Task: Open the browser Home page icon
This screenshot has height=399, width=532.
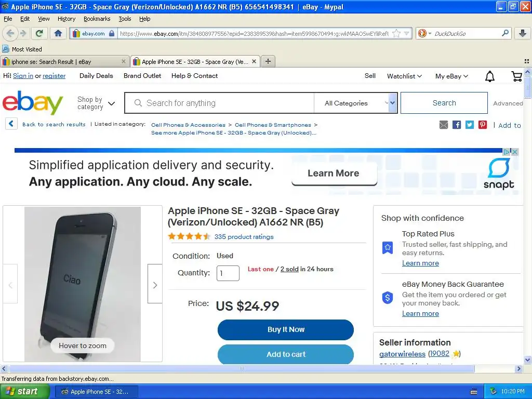Action: pos(58,33)
